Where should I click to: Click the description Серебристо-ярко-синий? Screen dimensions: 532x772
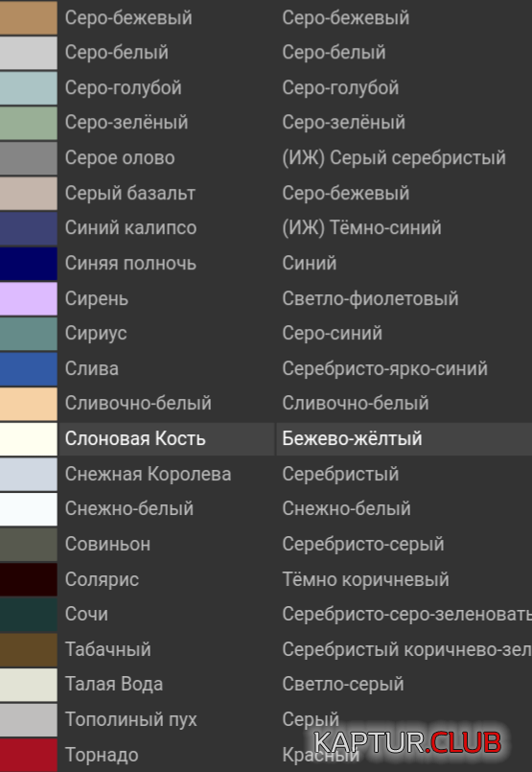384,369
